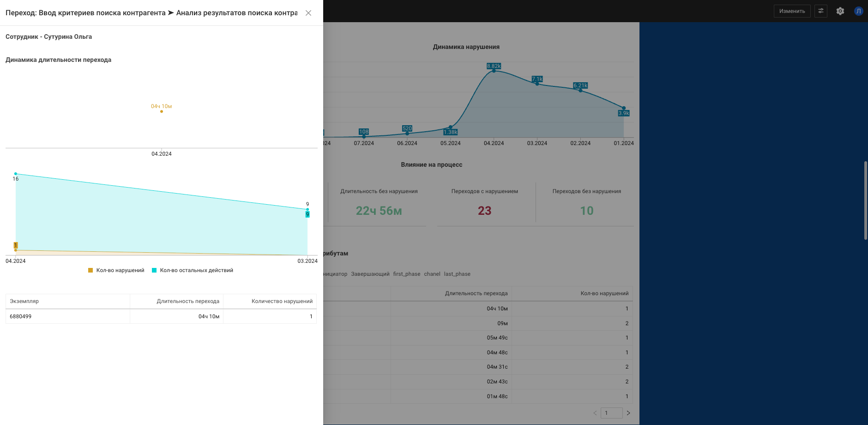Screen dimensions: 868x425
Task: Toggle Кол-во нарушений legend series
Action: click(116, 270)
